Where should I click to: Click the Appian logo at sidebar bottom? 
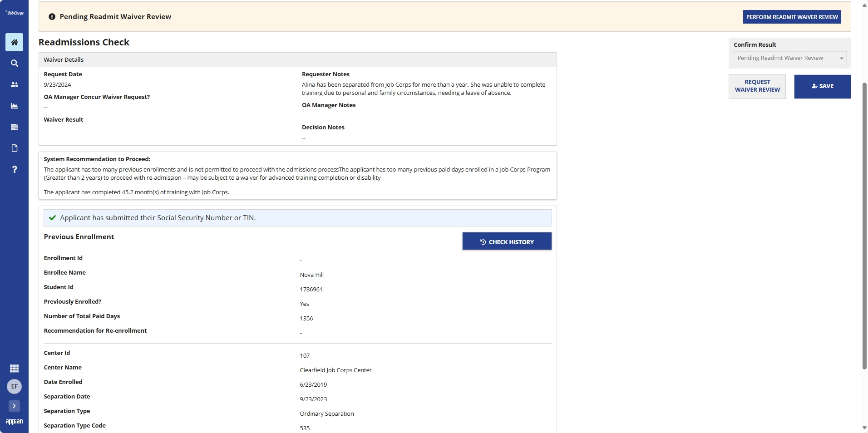tap(15, 422)
